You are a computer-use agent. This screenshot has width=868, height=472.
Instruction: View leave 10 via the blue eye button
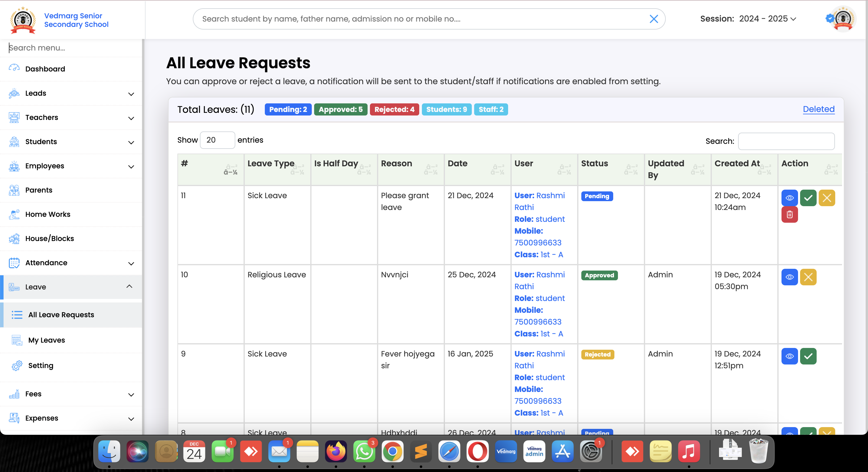(789, 277)
